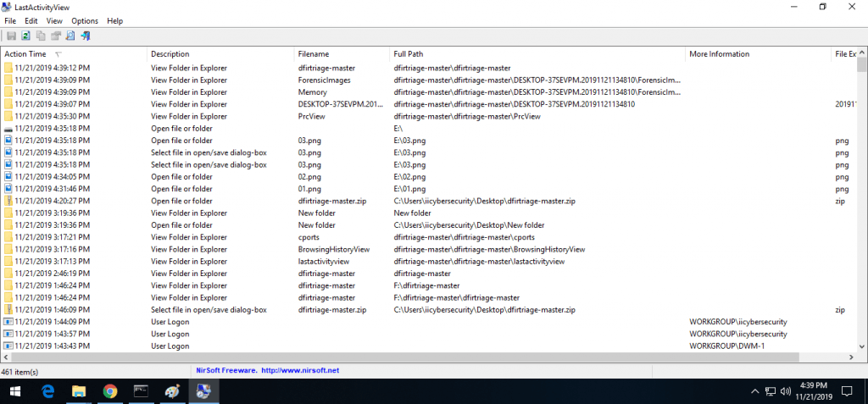Click the Copy Selected Items toolbar icon
Image resolution: width=868 pixels, height=404 pixels.
point(41,36)
